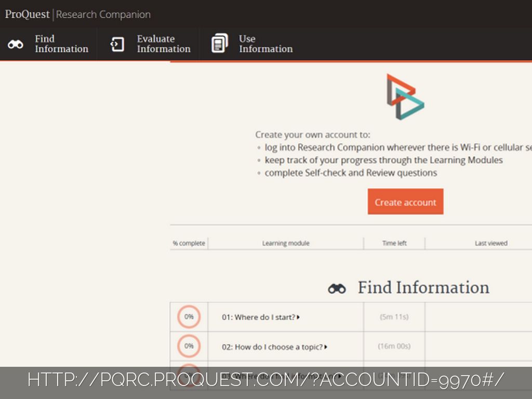Viewport: 532px width, 399px height.
Task: Click the "Research Companion" title text
Action: click(103, 15)
